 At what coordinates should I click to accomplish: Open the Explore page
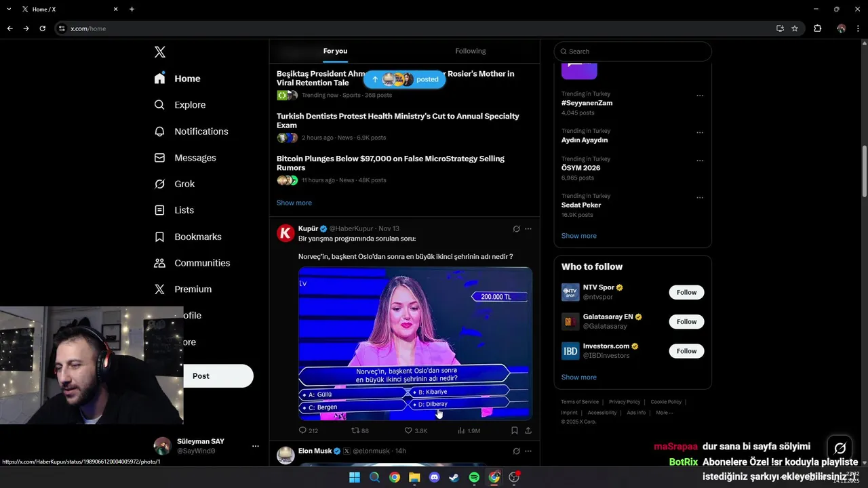point(180,105)
